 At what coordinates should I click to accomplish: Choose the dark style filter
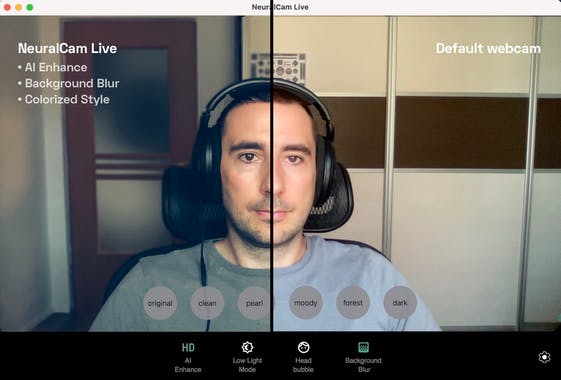[400, 303]
